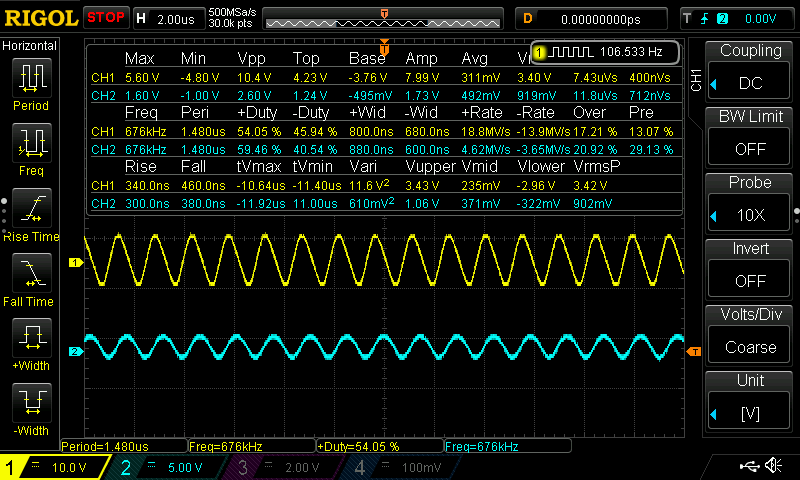Select the Period measurement icon
The image size is (800, 480).
(x=32, y=78)
